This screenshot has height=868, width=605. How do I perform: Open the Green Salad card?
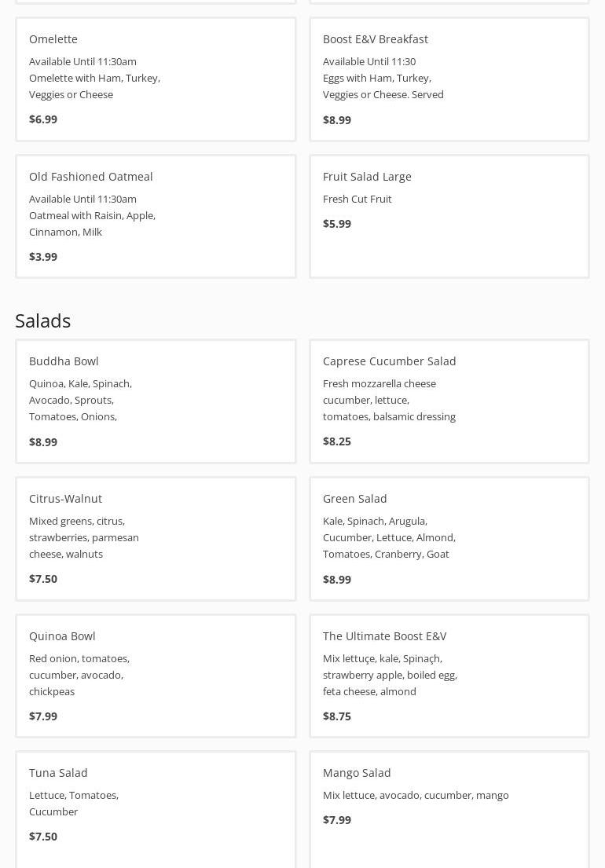point(449,538)
